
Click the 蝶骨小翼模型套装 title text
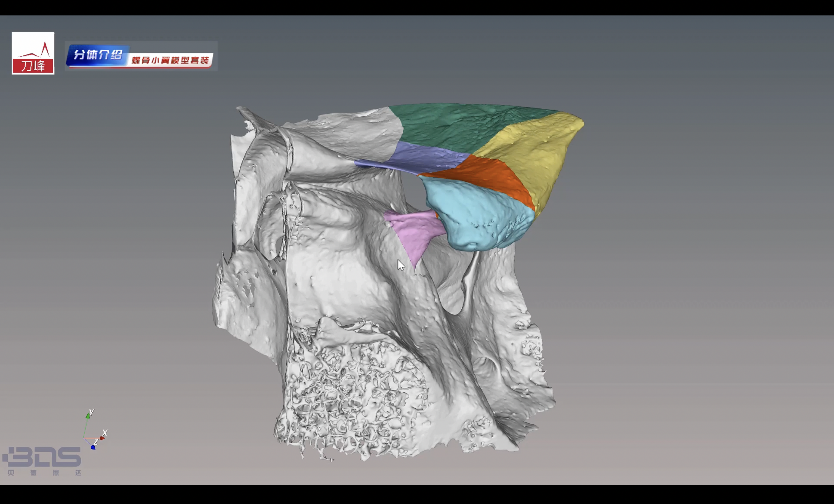coord(170,60)
